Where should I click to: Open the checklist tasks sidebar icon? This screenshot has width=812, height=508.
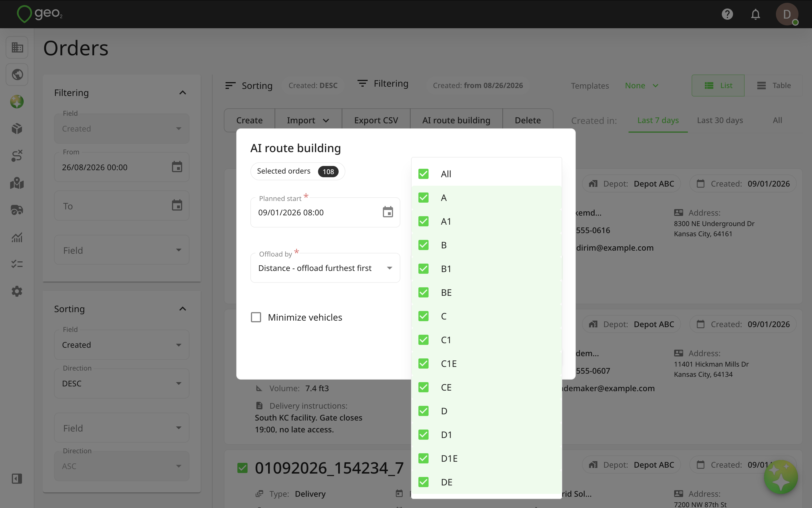(17, 264)
